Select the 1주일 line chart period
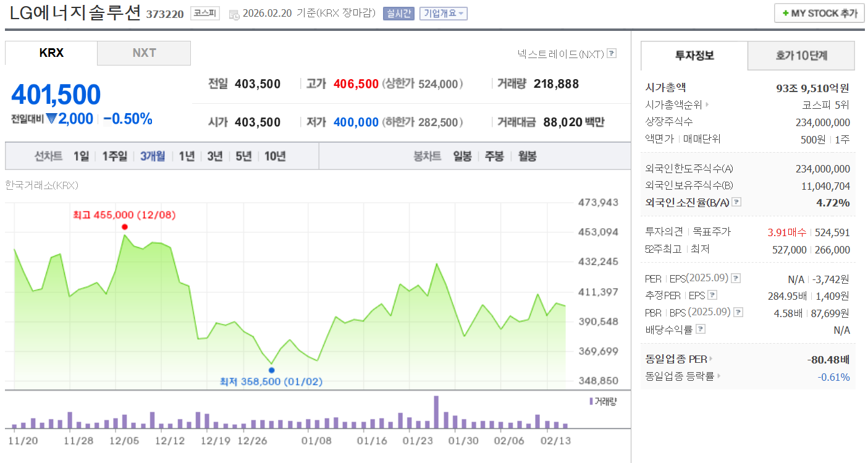This screenshot has width=868, height=463. [114, 156]
